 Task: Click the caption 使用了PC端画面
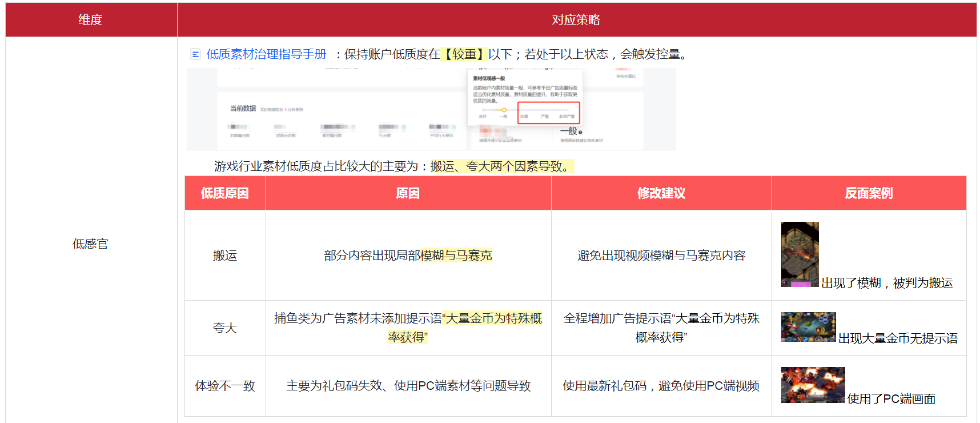point(891,399)
